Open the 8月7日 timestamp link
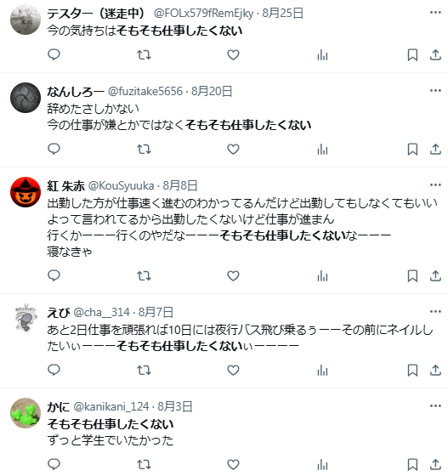The image size is (448, 476). 156,312
